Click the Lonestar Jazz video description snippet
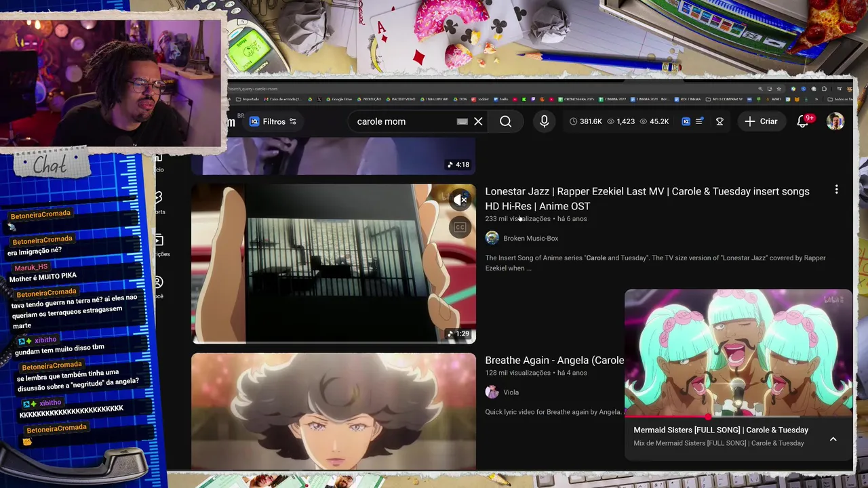Image resolution: width=868 pixels, height=488 pixels. [x=655, y=263]
